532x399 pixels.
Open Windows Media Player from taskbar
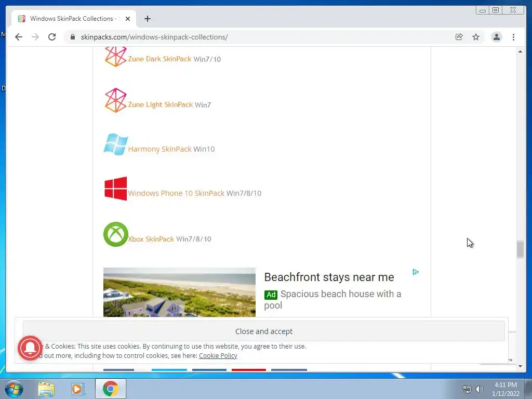click(x=77, y=389)
